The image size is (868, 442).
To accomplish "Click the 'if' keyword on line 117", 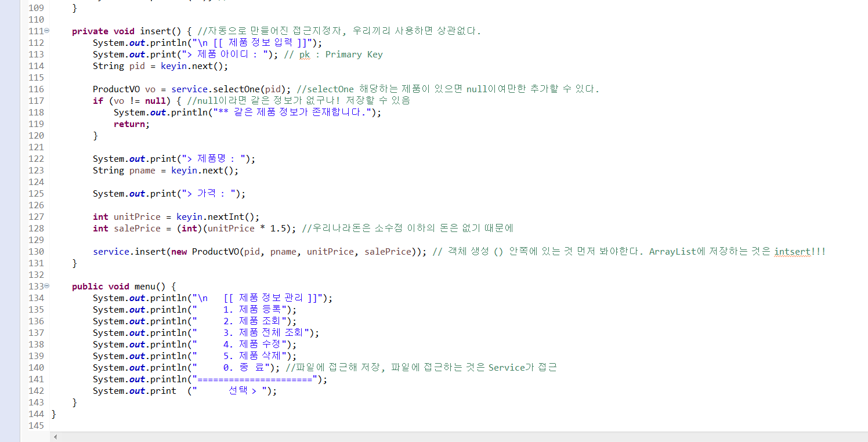I will coord(98,101).
